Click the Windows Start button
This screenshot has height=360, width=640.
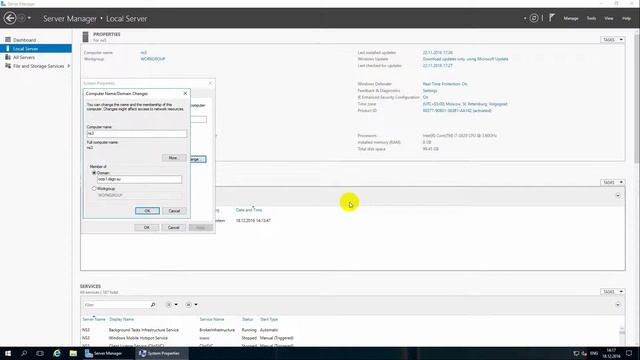8,353
